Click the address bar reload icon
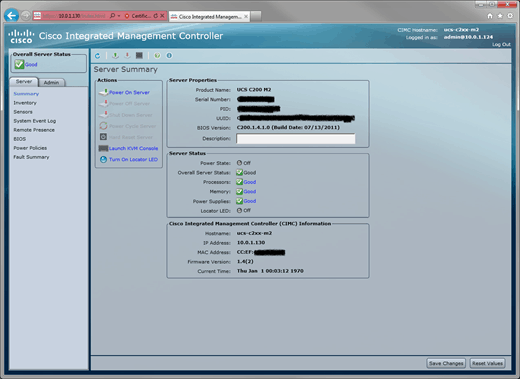This screenshot has width=520, height=379. 156,16
